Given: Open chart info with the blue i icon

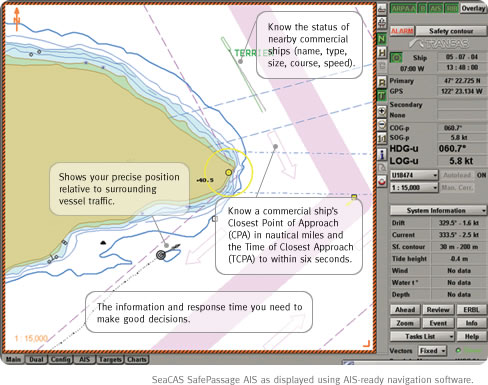Looking at the screenshot, I should click(x=382, y=154).
